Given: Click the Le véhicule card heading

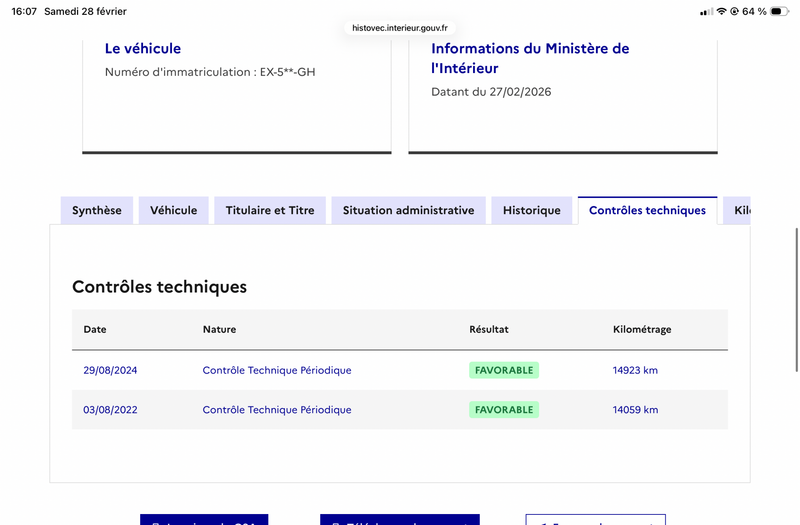Looking at the screenshot, I should (x=143, y=48).
